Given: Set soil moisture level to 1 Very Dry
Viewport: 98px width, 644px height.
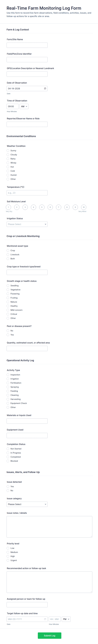Looking at the screenshot, I should click(x=8, y=207).
